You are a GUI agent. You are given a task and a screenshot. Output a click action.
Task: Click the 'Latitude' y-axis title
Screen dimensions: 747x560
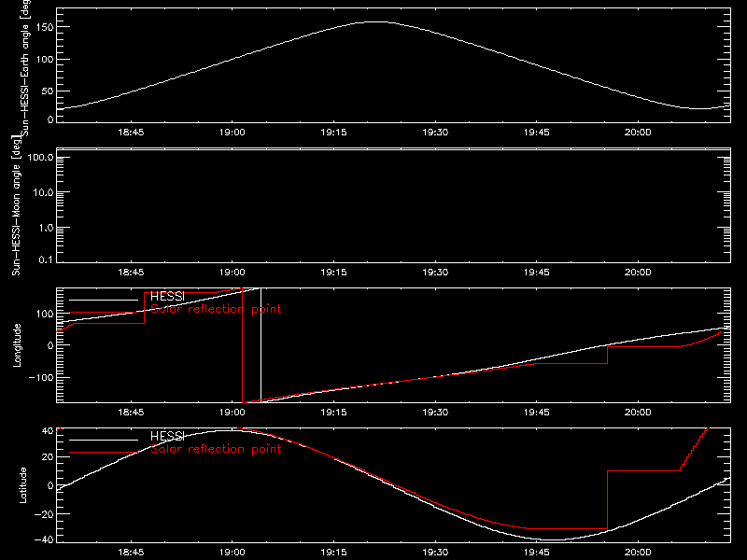(22, 485)
